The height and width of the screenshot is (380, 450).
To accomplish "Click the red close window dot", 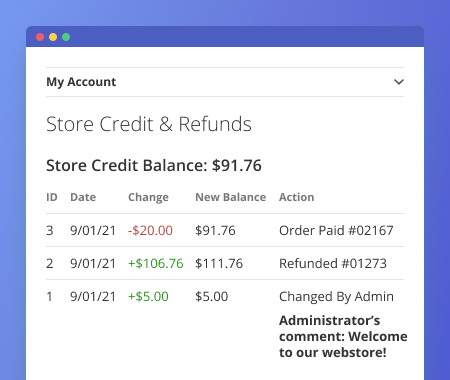I will click(40, 37).
